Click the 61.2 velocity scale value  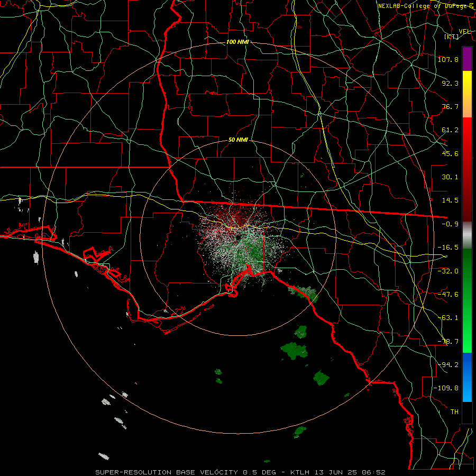[x=450, y=130]
